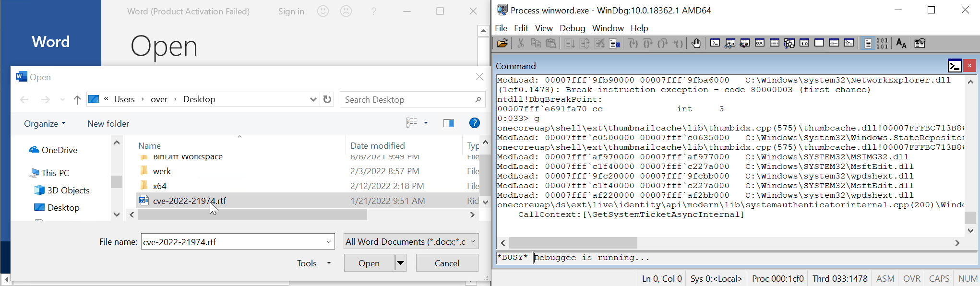This screenshot has height=286, width=980.
Task: Open the Debug menu in WinDbg
Action: (572, 28)
